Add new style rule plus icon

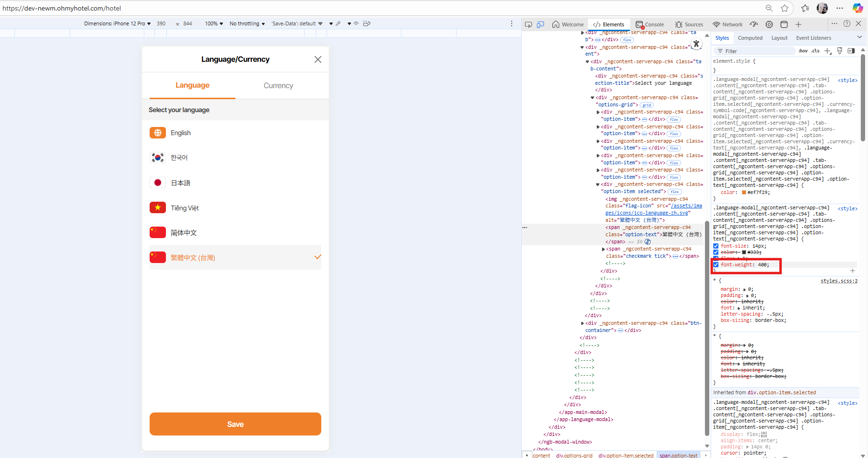828,51
